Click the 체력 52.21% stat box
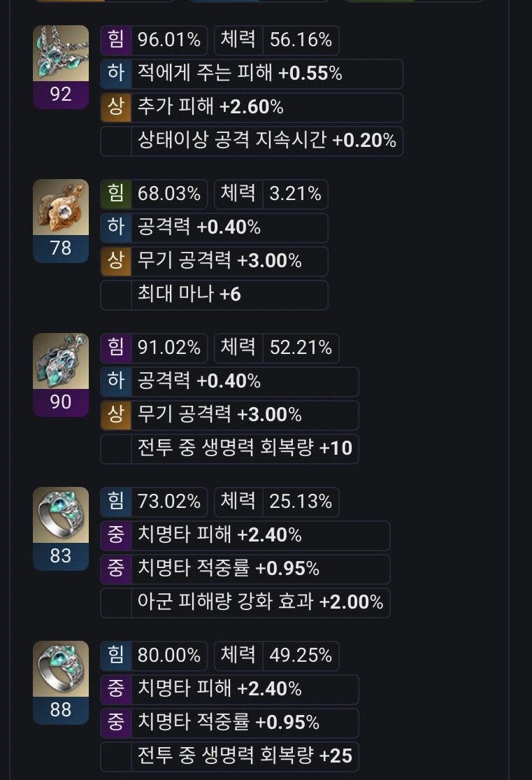532x780 pixels. (277, 348)
